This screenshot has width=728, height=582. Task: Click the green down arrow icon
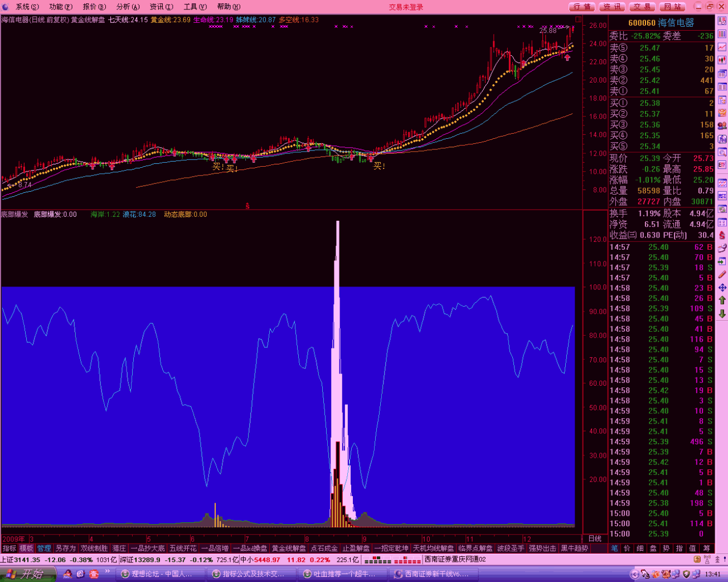tap(722, 313)
